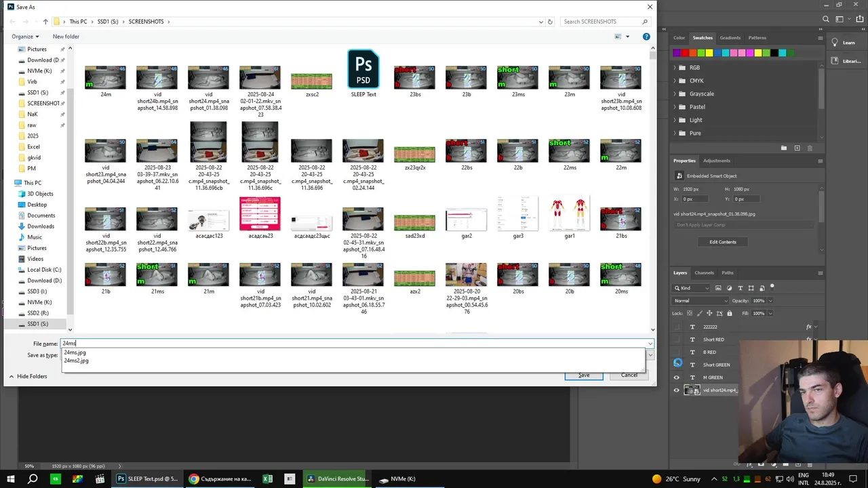Open the Layers panel menu icon
This screenshot has width=868, height=488.
click(820, 273)
